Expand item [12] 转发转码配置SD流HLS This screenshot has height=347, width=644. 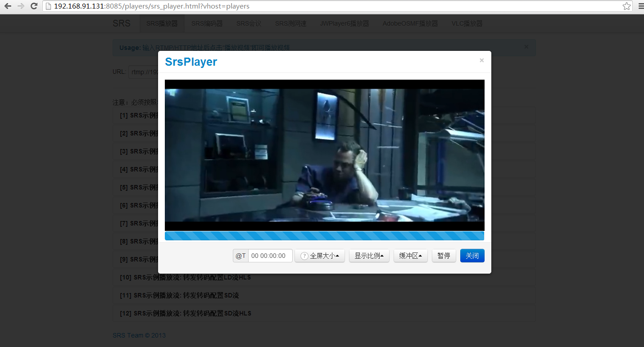(x=324, y=313)
